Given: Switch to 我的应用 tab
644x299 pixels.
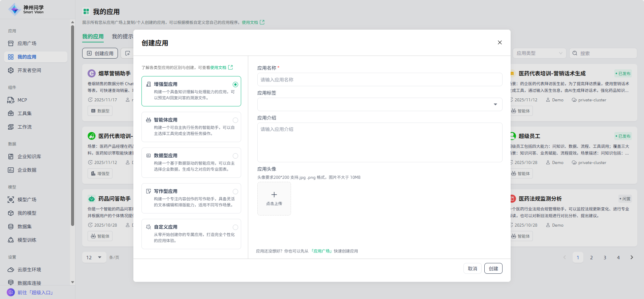Looking at the screenshot, I should (93, 36).
